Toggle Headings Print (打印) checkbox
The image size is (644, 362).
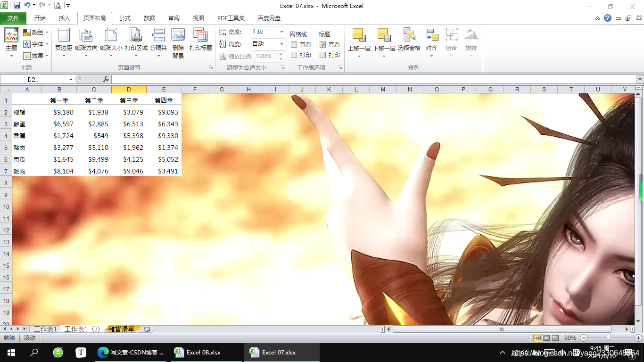(x=322, y=55)
